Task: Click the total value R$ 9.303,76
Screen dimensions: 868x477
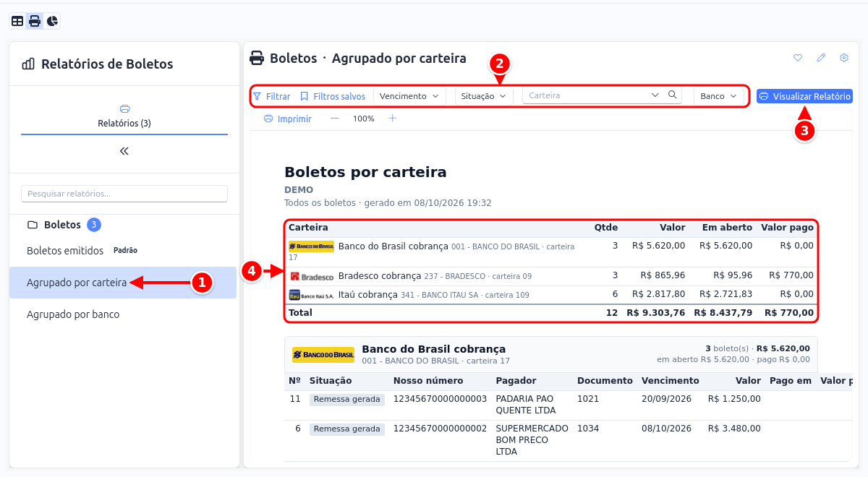Action: [x=655, y=313]
